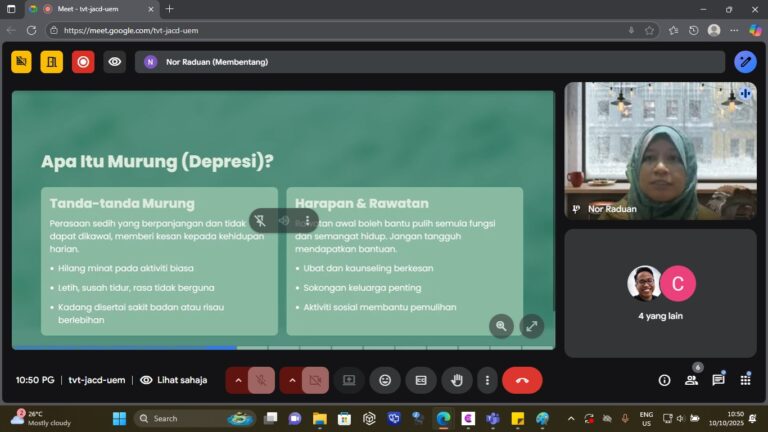Click the red recording button in top bar
Viewport: 768px width, 432px height.
[x=83, y=62]
